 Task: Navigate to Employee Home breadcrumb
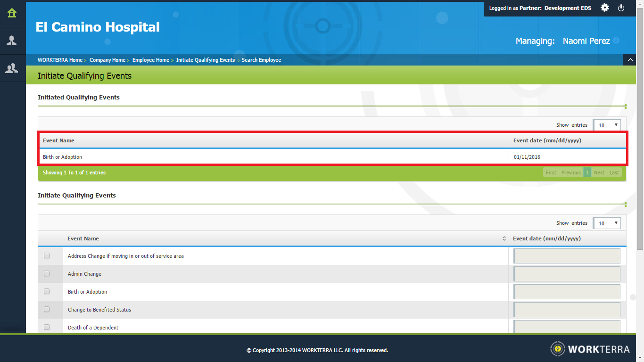click(x=150, y=60)
